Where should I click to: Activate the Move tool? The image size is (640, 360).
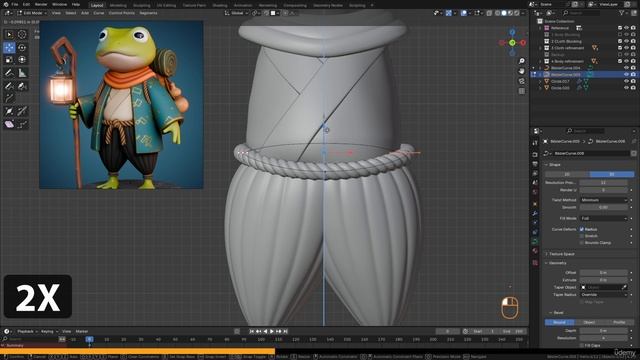click(x=9, y=47)
